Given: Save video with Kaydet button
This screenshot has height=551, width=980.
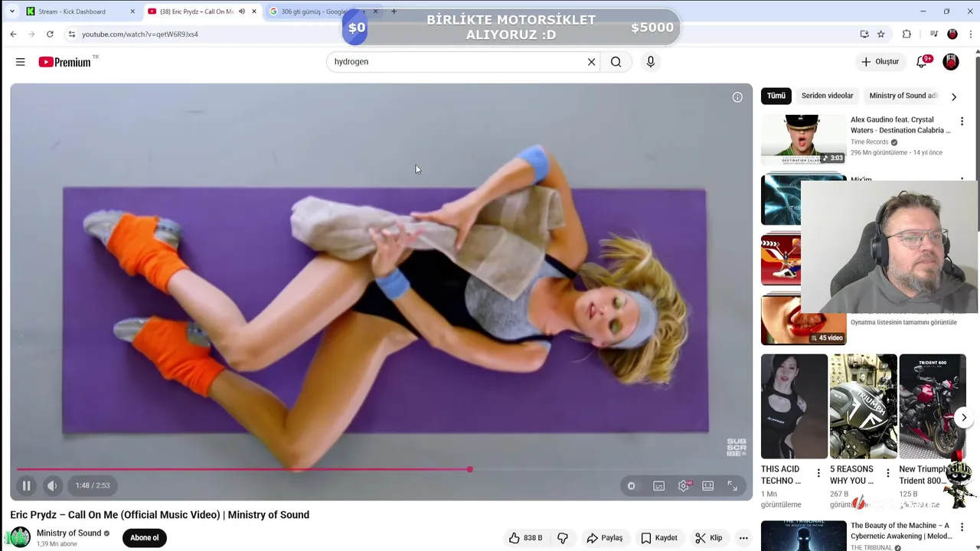Looking at the screenshot, I should click(x=659, y=538).
